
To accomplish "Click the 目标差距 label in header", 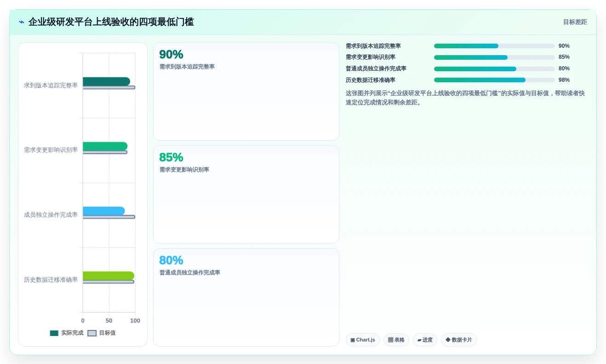I will tap(575, 22).
